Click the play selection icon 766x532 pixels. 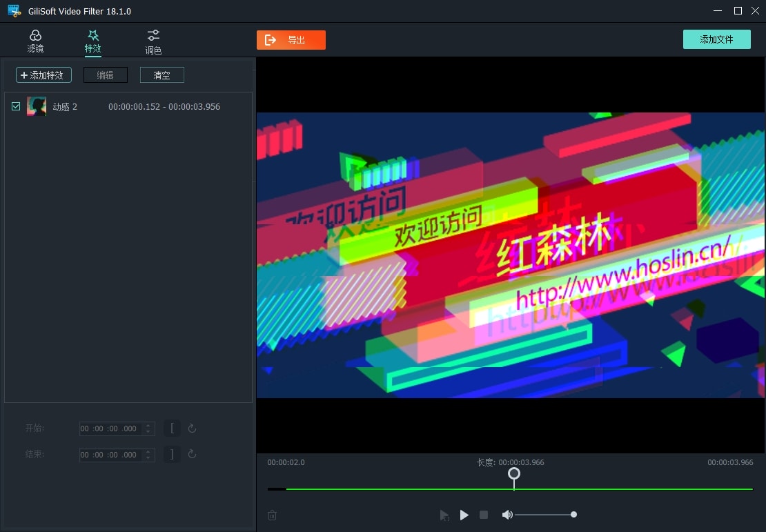tap(444, 515)
